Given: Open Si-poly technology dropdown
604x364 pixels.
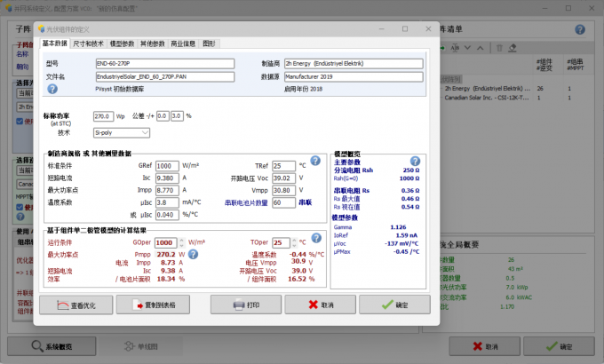Looking at the screenshot, I should pos(122,132).
